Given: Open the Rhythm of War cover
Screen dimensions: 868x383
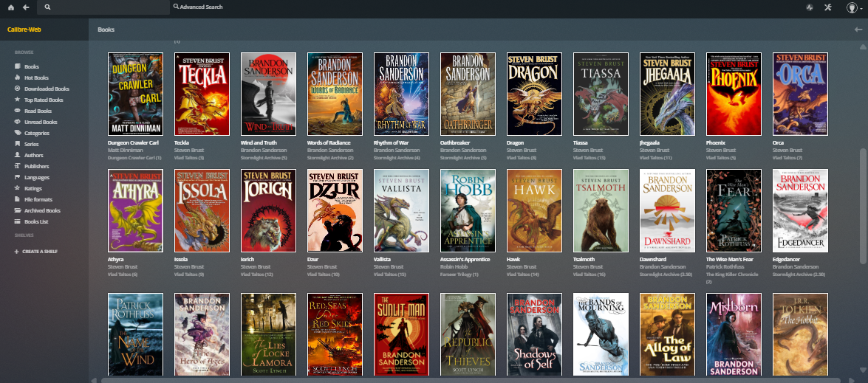Looking at the screenshot, I should [x=401, y=94].
